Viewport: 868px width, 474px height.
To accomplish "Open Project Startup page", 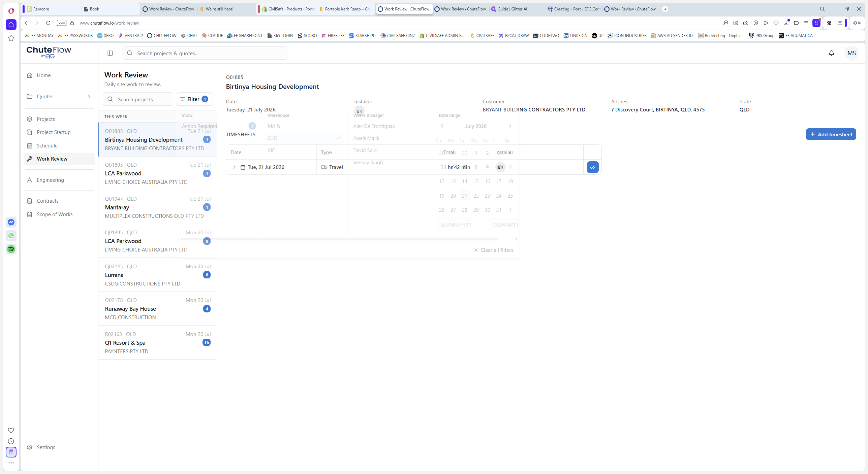I will 59,132.
